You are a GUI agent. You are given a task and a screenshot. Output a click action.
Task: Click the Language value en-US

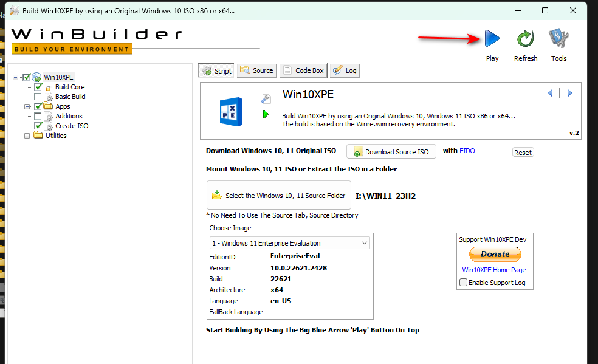pyautogui.click(x=281, y=301)
